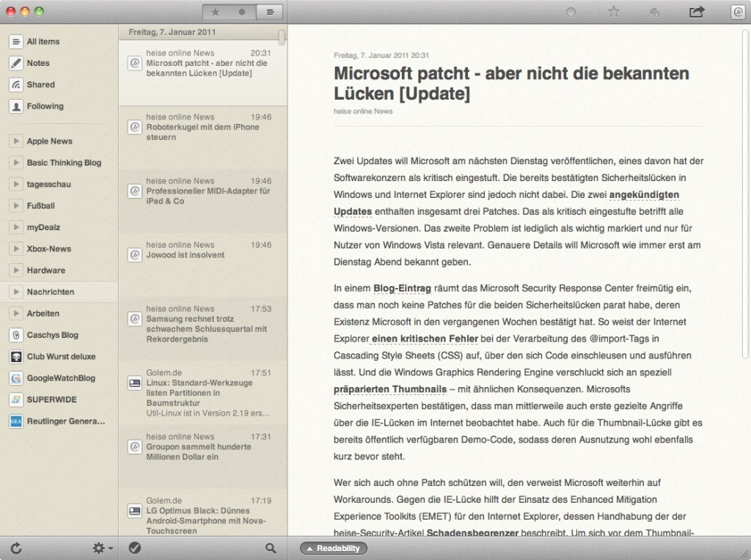751x560 pixels.
Task: Click heise icon of Samsung article
Action: [135, 319]
